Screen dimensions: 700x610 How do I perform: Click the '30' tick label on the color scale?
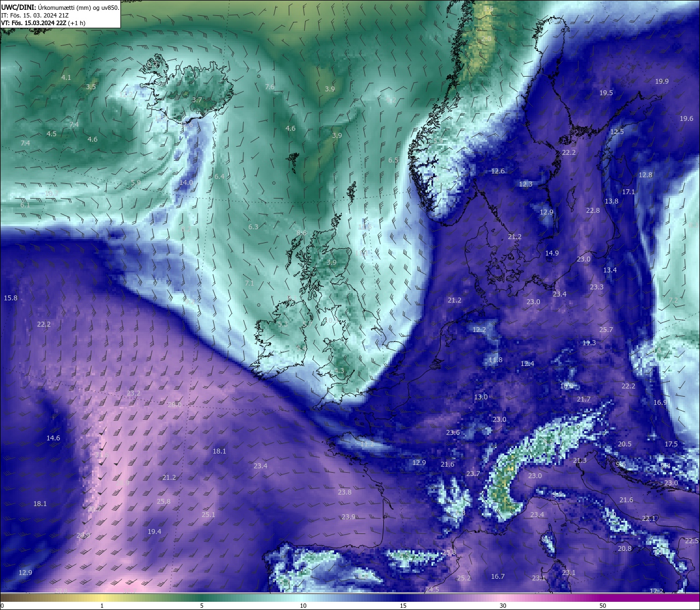pos(503,606)
